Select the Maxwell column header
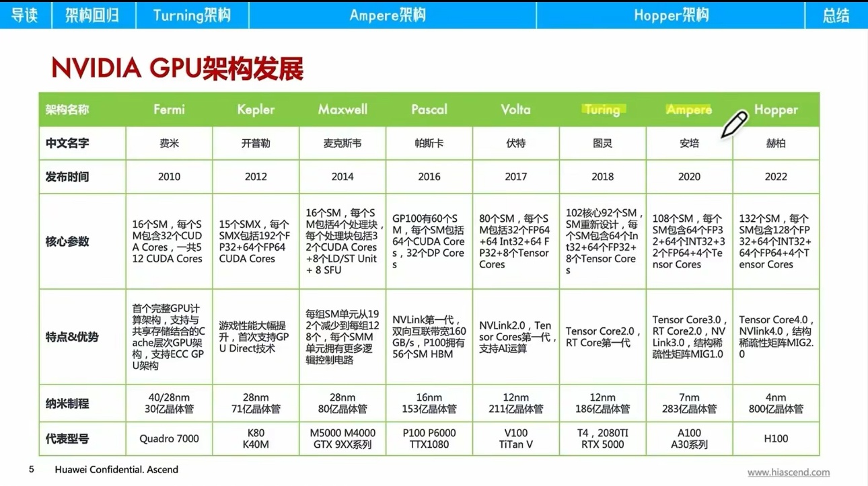This screenshot has width=868, height=486. (x=342, y=110)
